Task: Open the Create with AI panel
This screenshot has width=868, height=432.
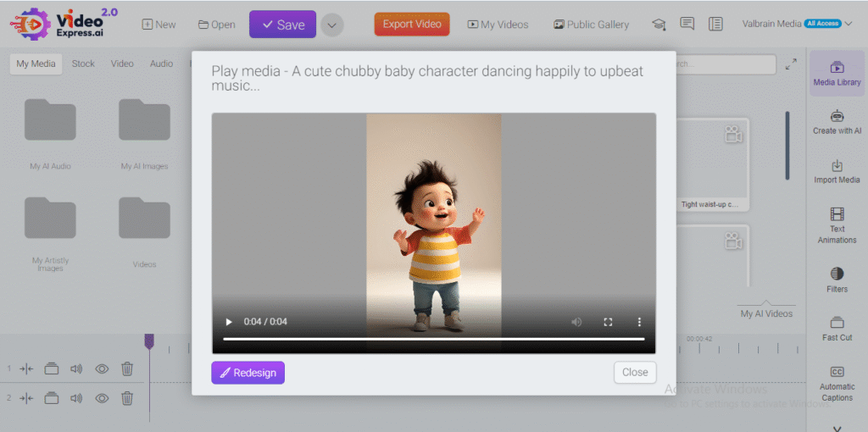Action: [837, 122]
